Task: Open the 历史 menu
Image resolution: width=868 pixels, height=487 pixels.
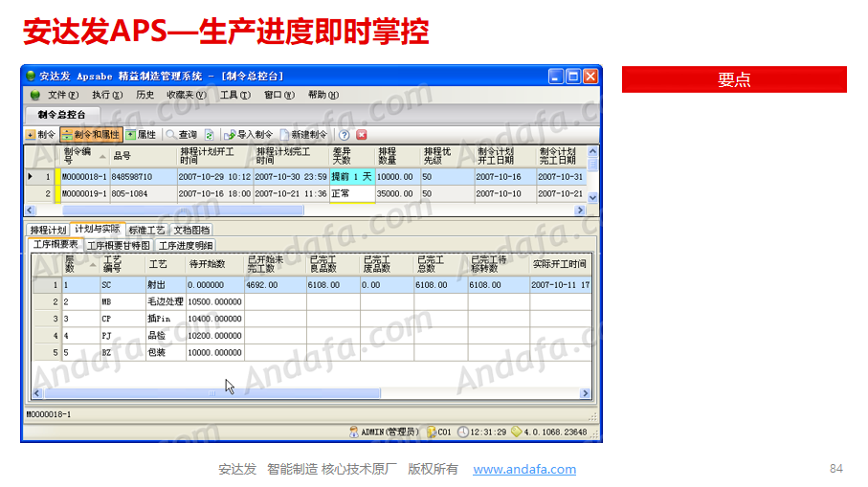Action: [x=145, y=95]
